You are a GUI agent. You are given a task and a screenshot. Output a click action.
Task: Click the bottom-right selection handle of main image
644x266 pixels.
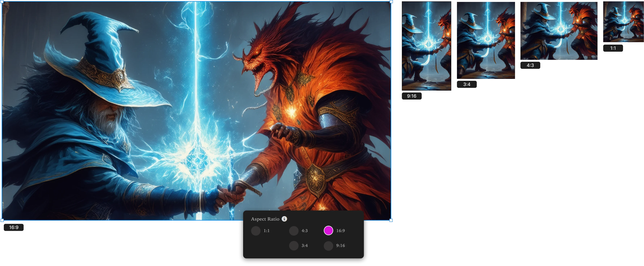tap(391, 220)
